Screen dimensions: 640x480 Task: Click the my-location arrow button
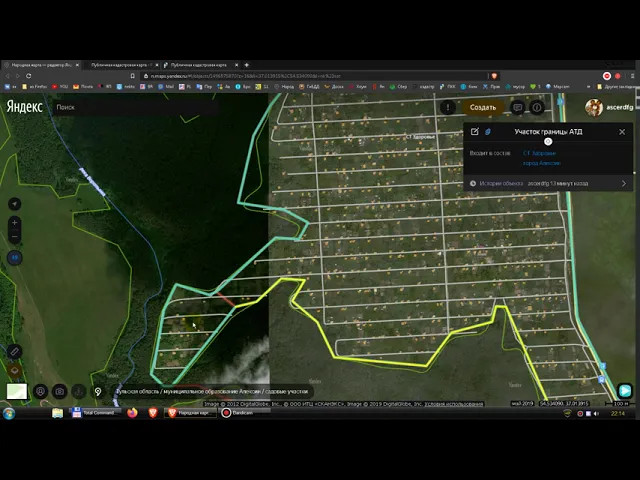(x=15, y=204)
